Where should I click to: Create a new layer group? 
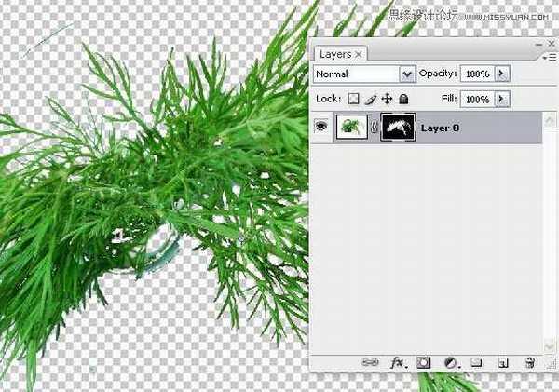[475, 361]
